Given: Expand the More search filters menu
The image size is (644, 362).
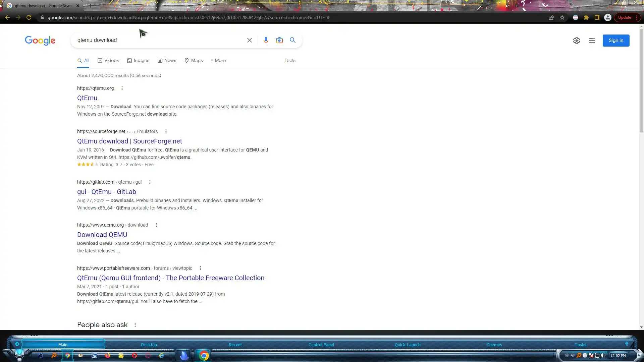Looking at the screenshot, I should click(218, 61).
